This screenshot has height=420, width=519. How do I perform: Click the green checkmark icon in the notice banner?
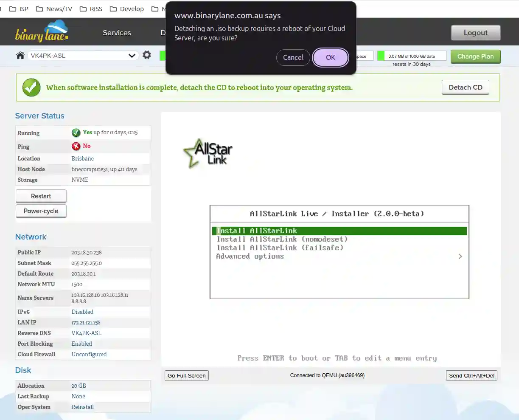(31, 87)
